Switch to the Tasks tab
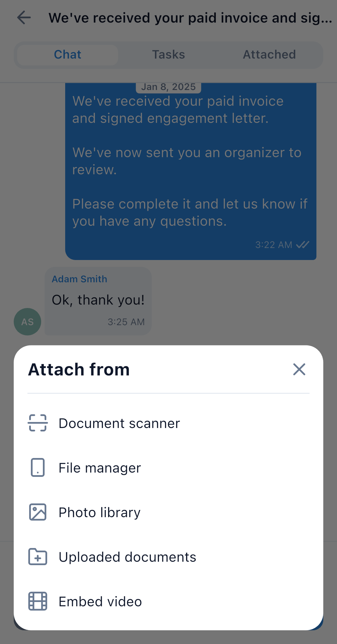 click(169, 55)
